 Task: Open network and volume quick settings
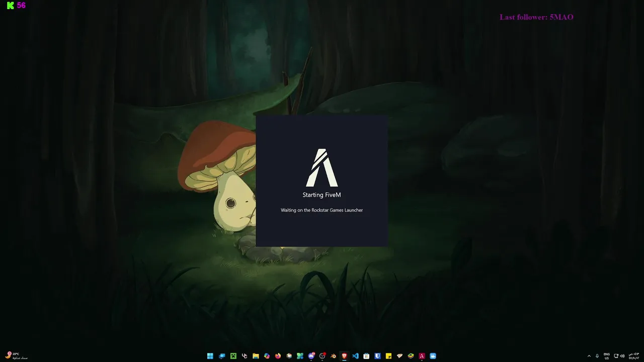619,356
